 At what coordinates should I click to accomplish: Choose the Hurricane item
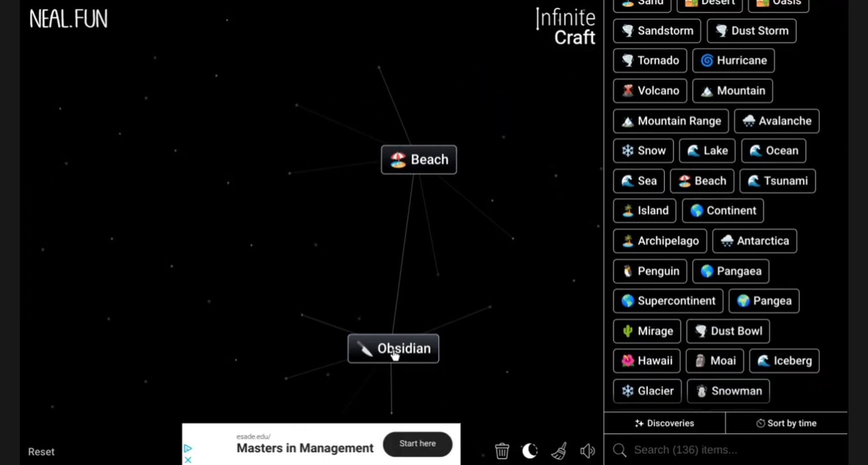click(733, 61)
